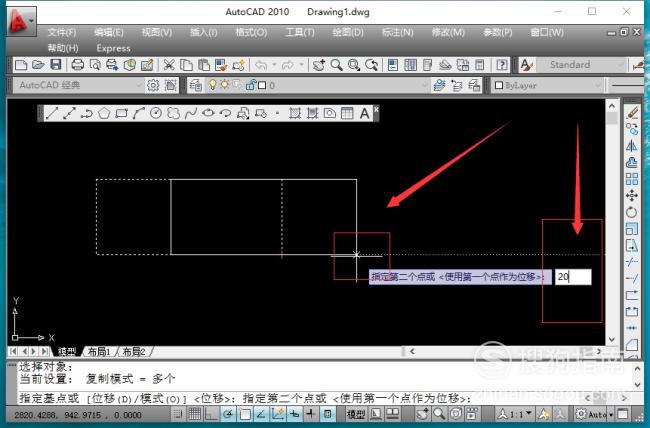Screen dimensions: 650x428
Task: Click the dynamic input field showing 20
Action: tap(573, 277)
